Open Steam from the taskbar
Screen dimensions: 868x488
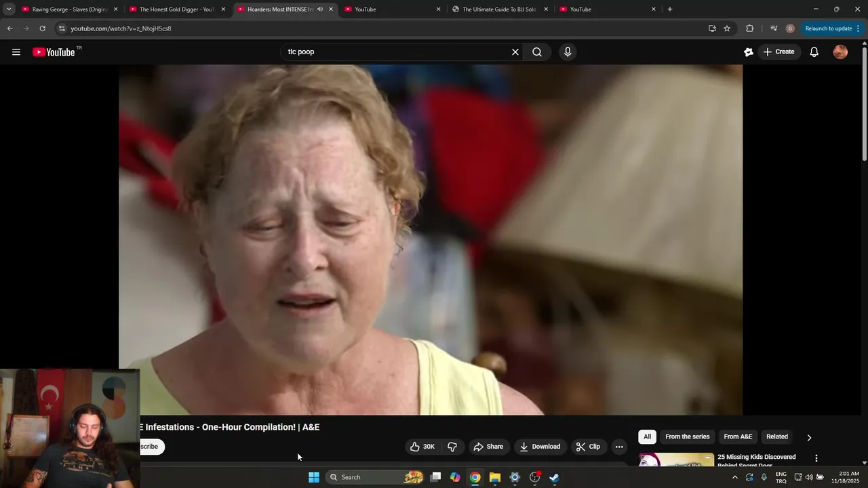554,477
